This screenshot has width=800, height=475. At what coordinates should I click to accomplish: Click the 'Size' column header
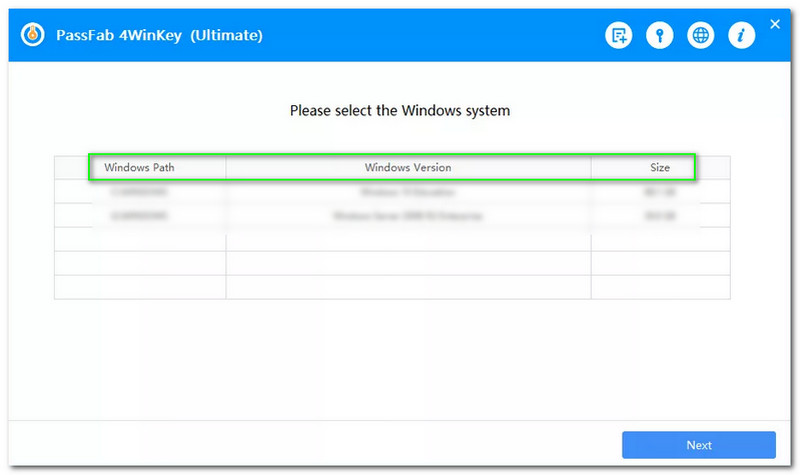point(660,167)
